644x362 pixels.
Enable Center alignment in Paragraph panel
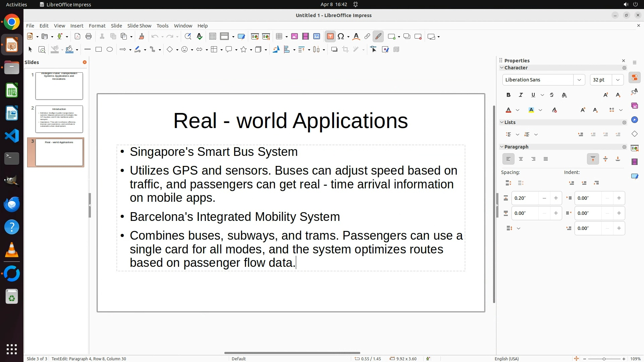(521, 159)
